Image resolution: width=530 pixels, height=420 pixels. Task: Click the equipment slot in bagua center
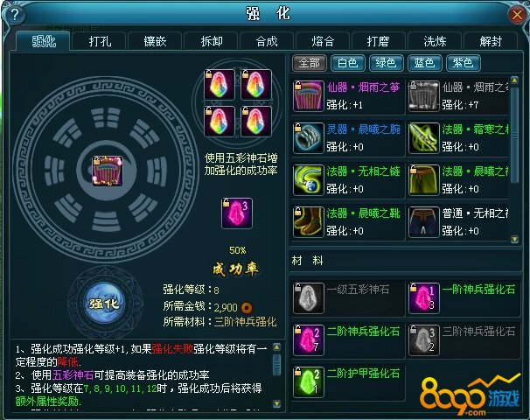coord(108,171)
